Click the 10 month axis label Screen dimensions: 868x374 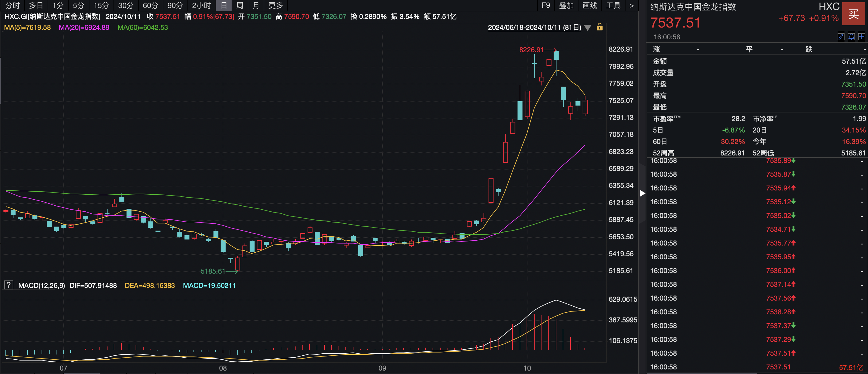coord(527,368)
